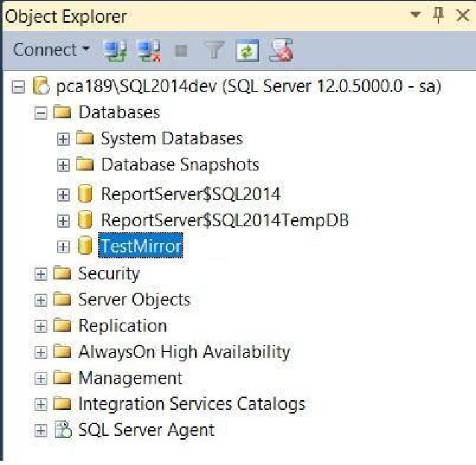Select the Security node label

(109, 274)
